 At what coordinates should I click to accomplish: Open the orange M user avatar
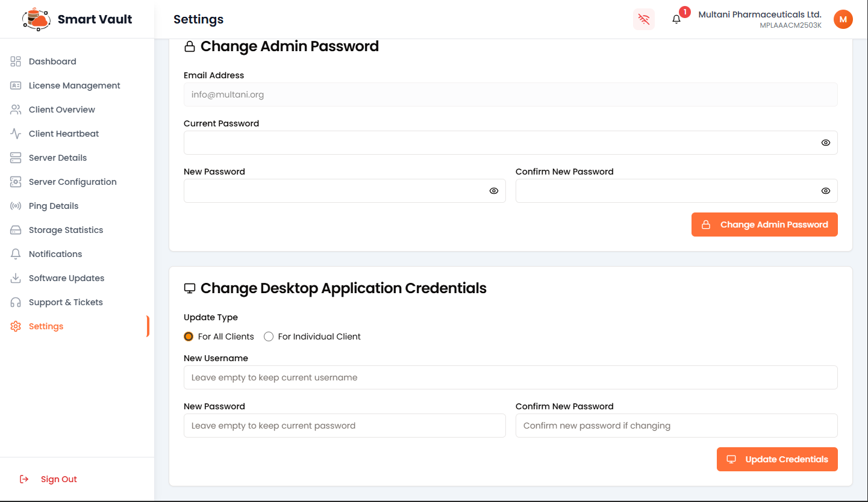[x=843, y=19]
